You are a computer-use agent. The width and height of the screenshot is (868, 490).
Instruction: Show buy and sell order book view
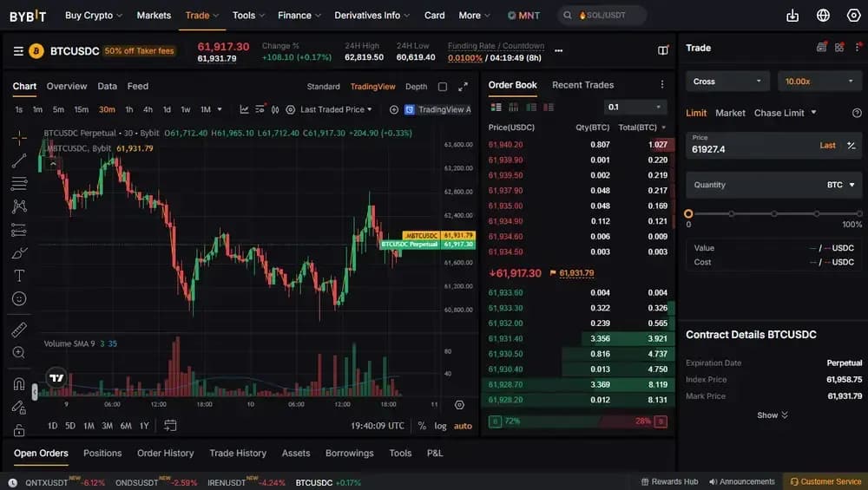tap(496, 108)
